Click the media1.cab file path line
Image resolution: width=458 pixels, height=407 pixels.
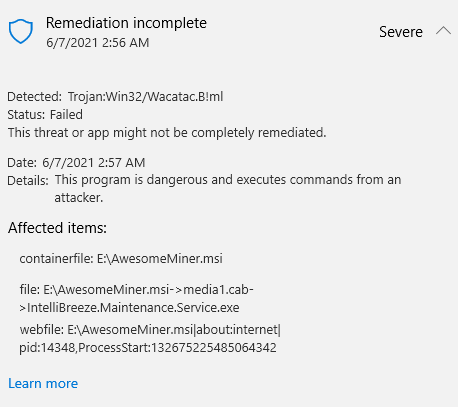point(136,289)
